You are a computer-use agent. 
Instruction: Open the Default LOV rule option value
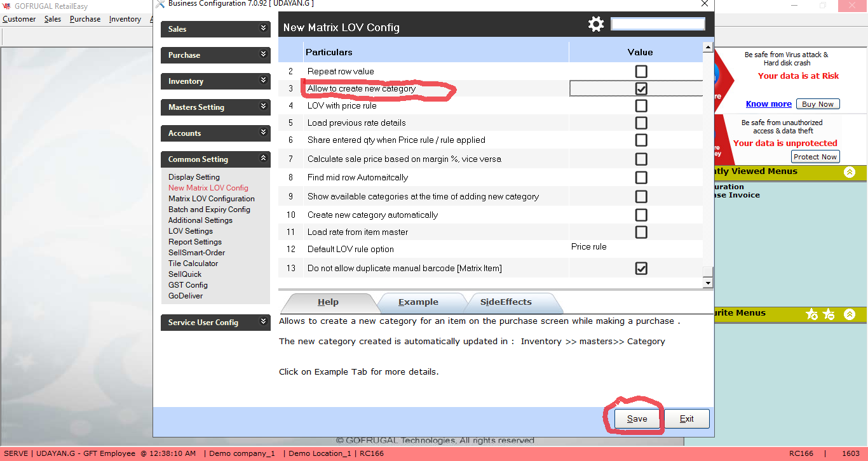635,247
